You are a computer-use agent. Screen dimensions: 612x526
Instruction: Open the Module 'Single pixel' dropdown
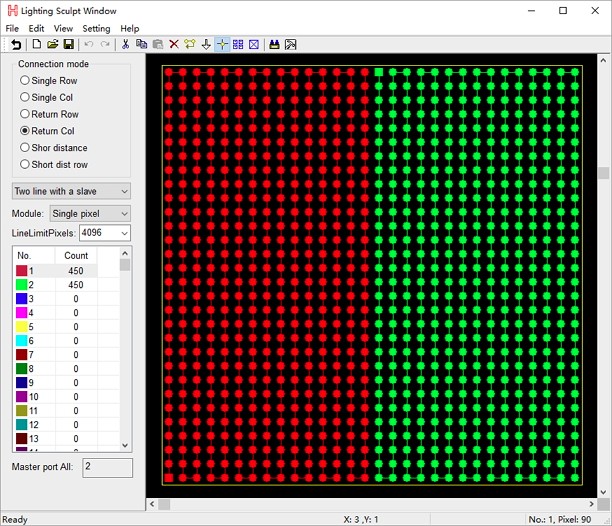90,213
